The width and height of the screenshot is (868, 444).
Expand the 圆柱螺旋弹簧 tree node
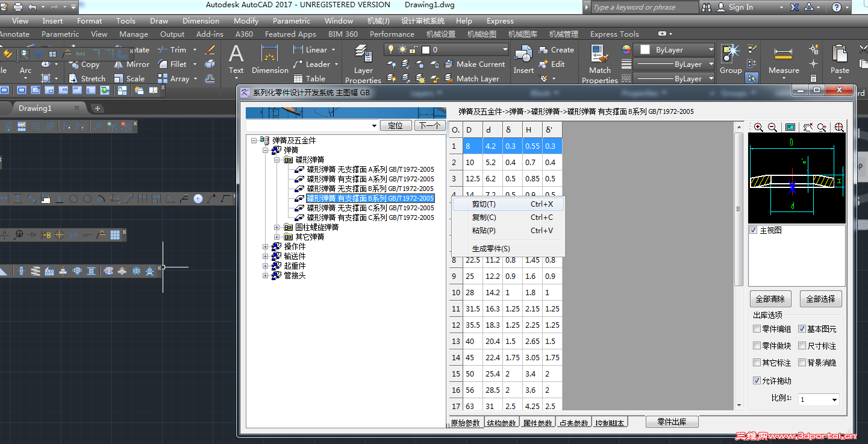click(277, 227)
